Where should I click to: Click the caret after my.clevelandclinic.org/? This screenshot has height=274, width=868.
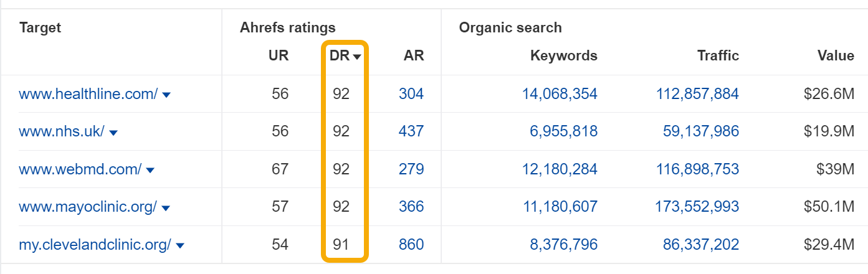coord(180,245)
